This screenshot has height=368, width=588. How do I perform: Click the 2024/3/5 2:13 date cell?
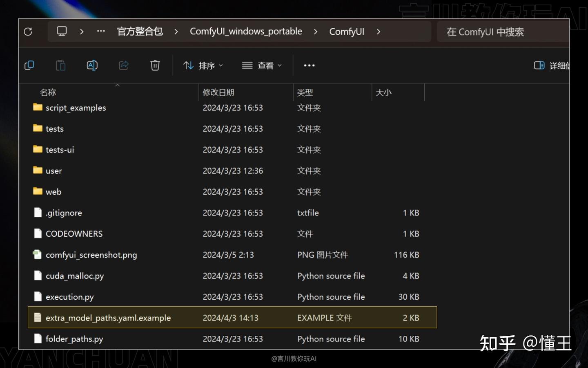click(228, 255)
